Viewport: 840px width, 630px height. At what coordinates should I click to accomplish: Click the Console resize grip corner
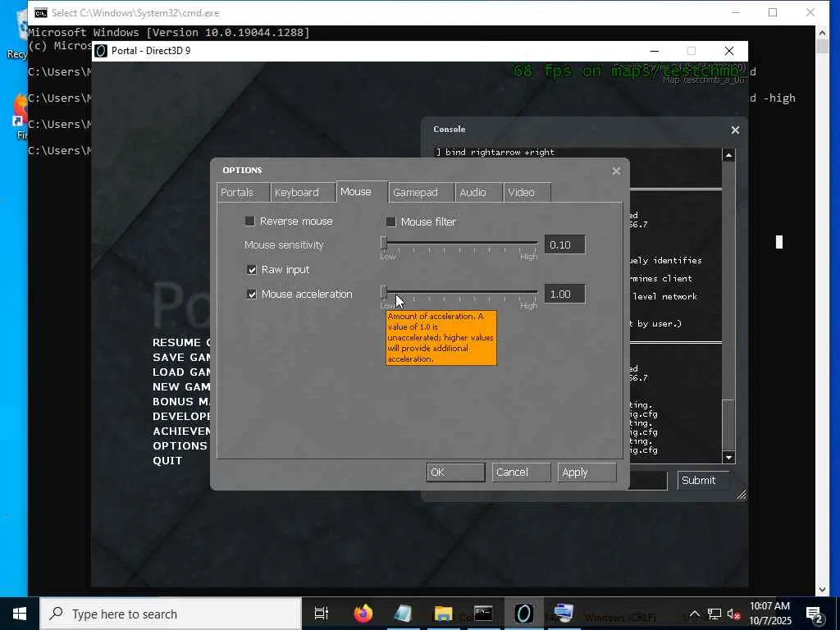tap(742, 495)
